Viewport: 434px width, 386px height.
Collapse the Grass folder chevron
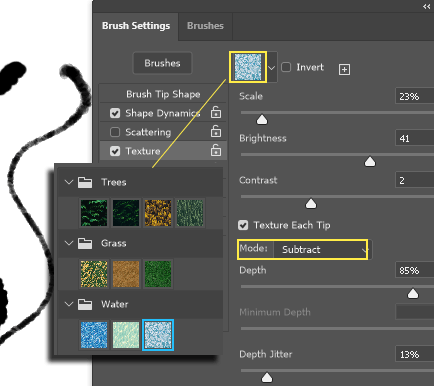[x=69, y=243]
